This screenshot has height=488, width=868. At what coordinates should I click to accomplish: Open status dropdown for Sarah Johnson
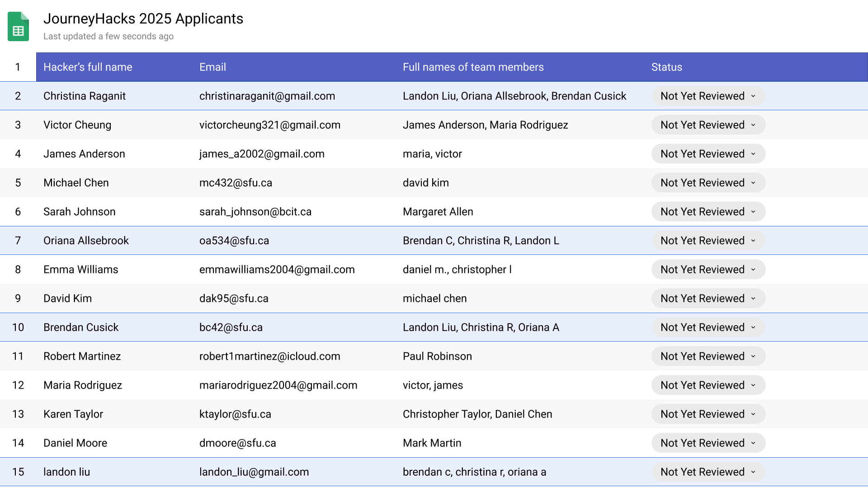(x=708, y=211)
